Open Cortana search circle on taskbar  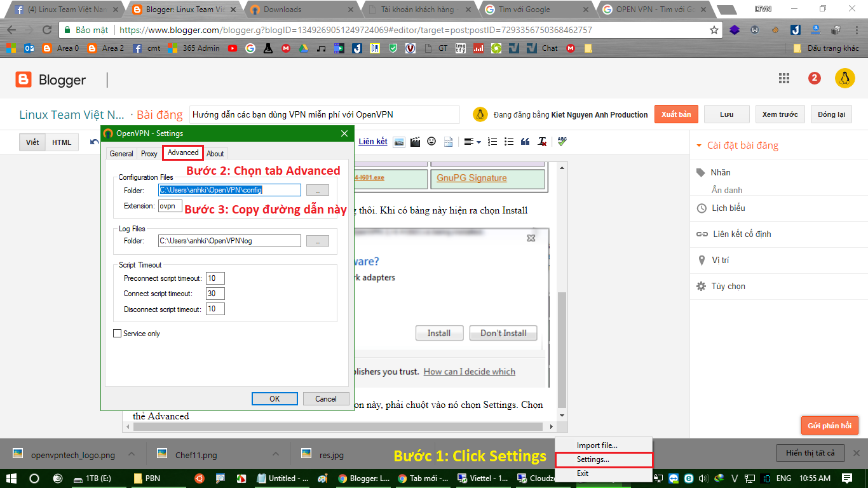click(x=35, y=478)
